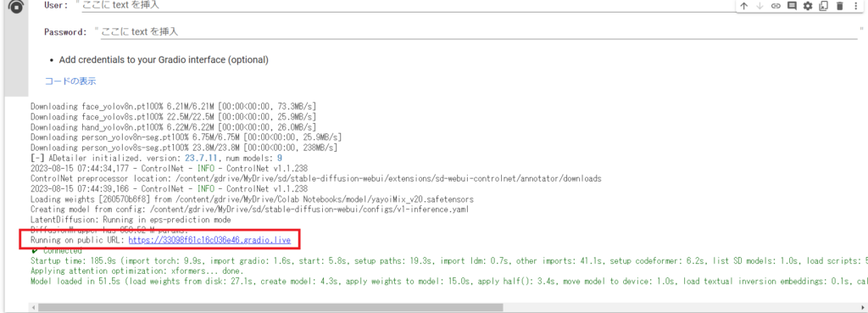
Task: Click the scrollbar left arrow under output
Action: (x=33, y=307)
